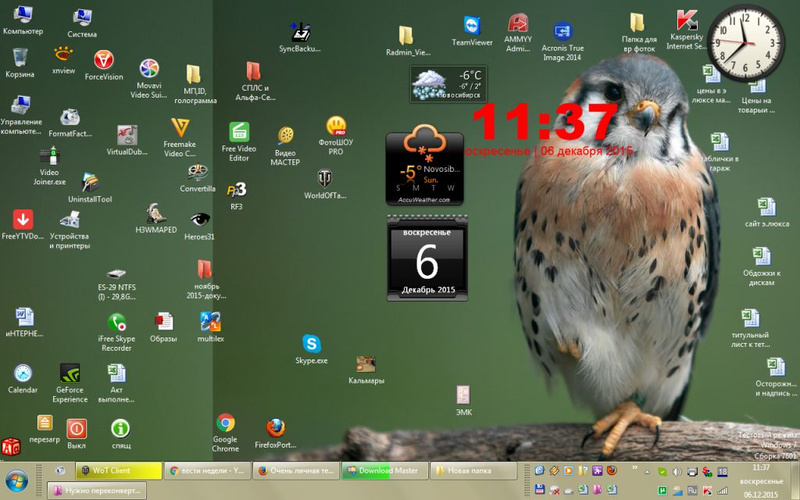800x500 pixels.
Task: Open the TeamViewer desktop shortcut
Action: [x=471, y=28]
